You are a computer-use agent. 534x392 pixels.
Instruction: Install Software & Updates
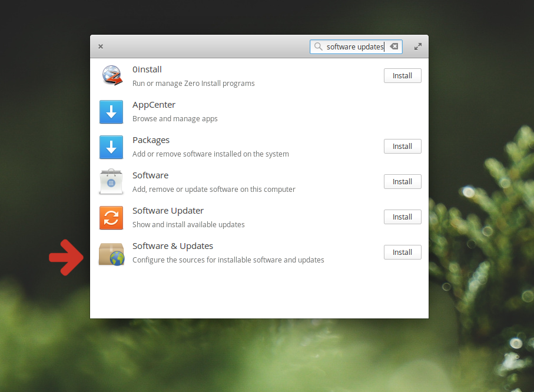pyautogui.click(x=403, y=252)
